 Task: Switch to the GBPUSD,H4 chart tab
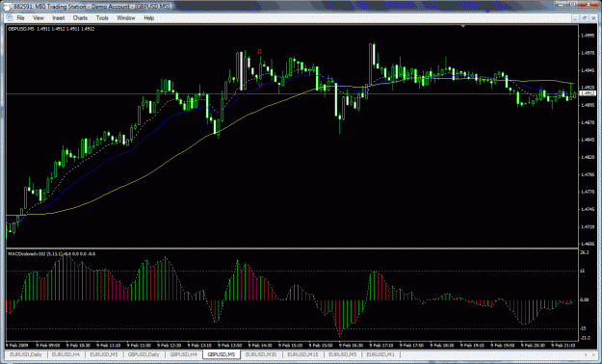pos(184,354)
